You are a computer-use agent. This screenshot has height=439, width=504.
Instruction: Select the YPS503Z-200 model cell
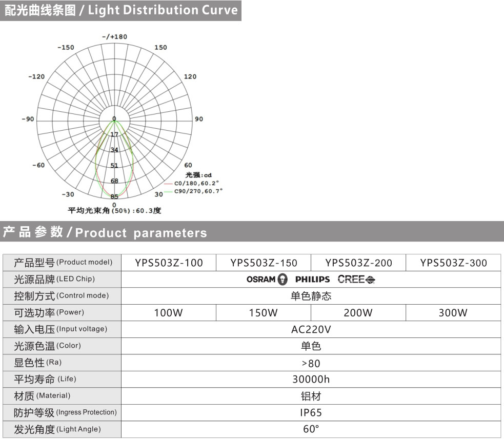coord(358,263)
